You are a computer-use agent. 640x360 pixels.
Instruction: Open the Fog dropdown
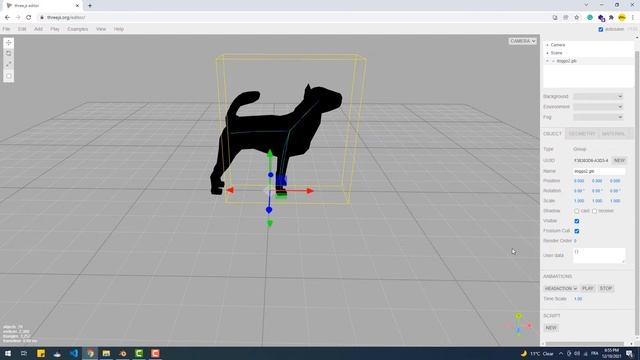pos(598,117)
